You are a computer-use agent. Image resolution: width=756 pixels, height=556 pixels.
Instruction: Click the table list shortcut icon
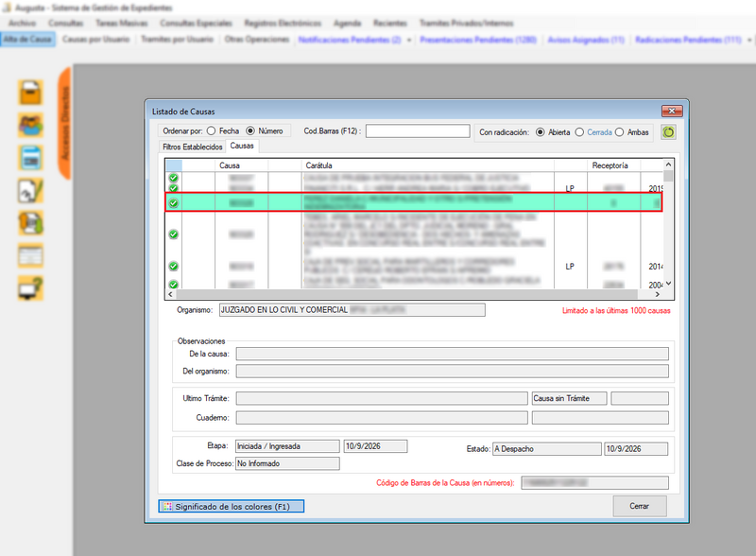(x=30, y=256)
